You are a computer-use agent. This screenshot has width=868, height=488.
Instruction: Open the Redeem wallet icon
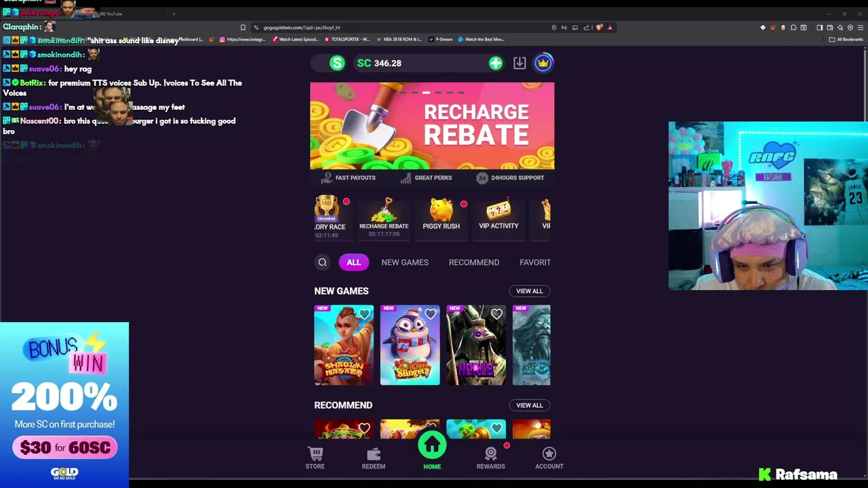point(374,453)
